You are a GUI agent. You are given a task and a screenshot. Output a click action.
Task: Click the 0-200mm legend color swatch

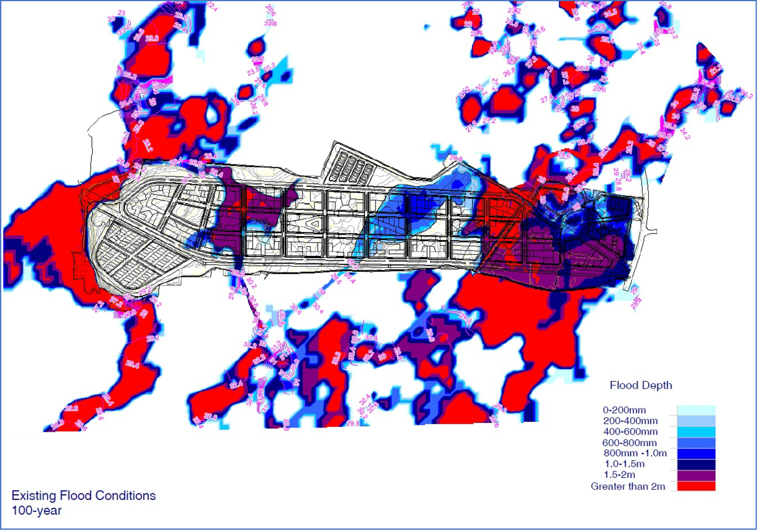pyautogui.click(x=696, y=410)
